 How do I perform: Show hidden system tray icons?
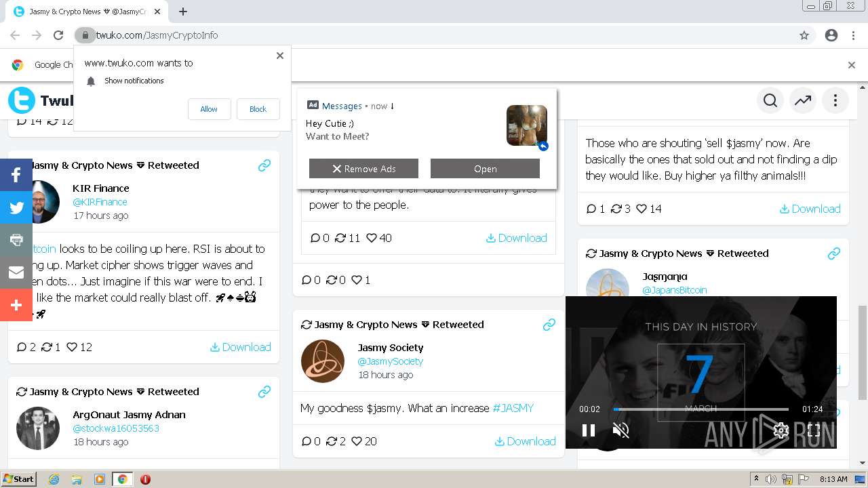(x=756, y=479)
